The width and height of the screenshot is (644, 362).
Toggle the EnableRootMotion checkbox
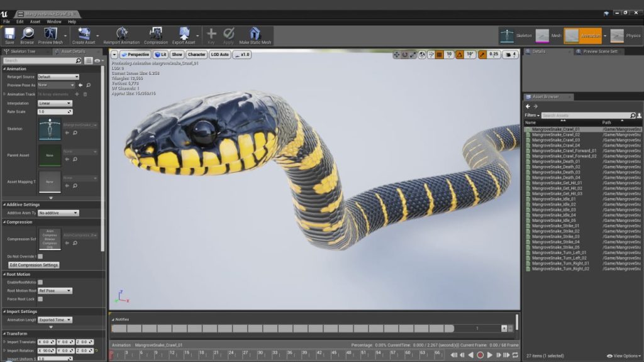coord(40,283)
